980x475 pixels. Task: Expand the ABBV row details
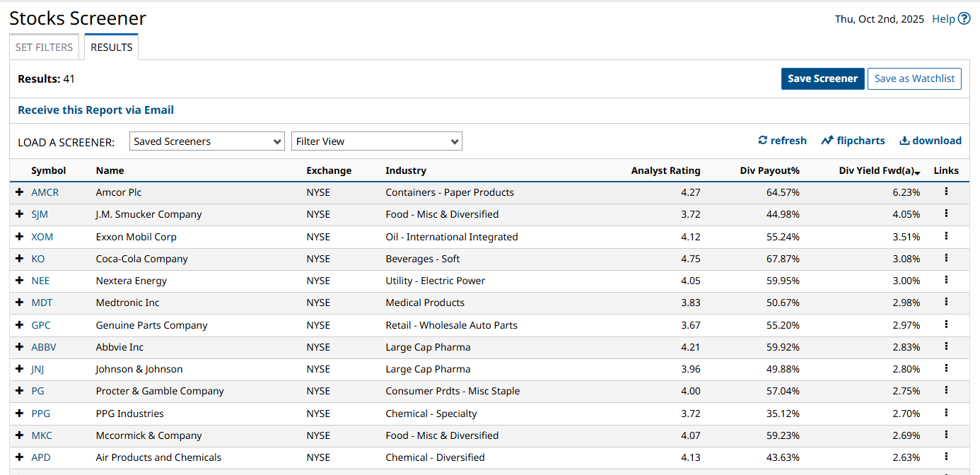19,347
